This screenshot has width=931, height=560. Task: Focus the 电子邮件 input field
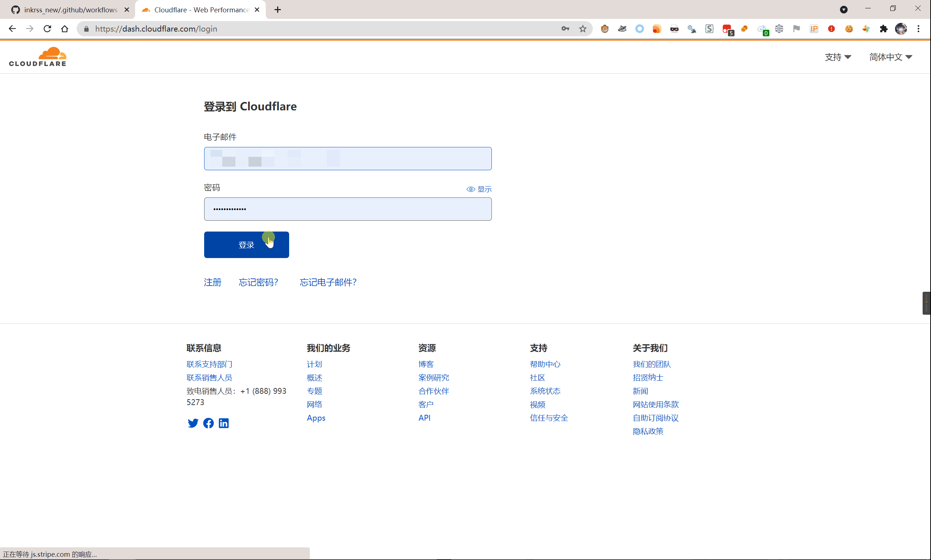click(348, 159)
